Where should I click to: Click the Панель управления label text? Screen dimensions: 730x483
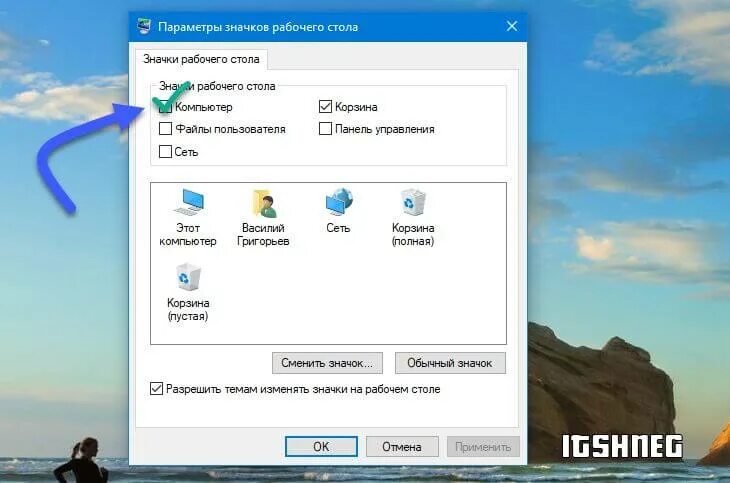(385, 129)
